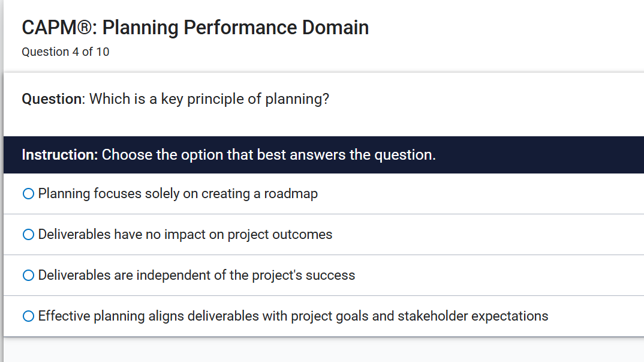Click the word "Question" in bold

pyautogui.click(x=48, y=98)
